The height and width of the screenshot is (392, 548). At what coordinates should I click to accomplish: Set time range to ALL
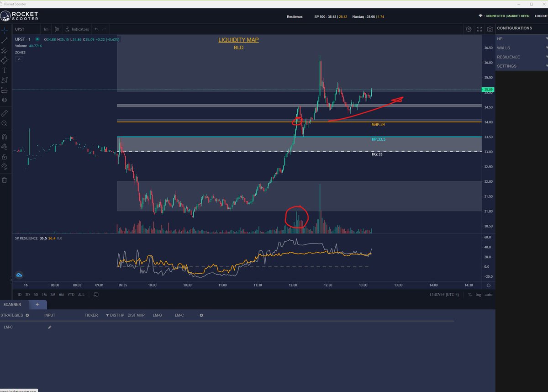coord(81,295)
